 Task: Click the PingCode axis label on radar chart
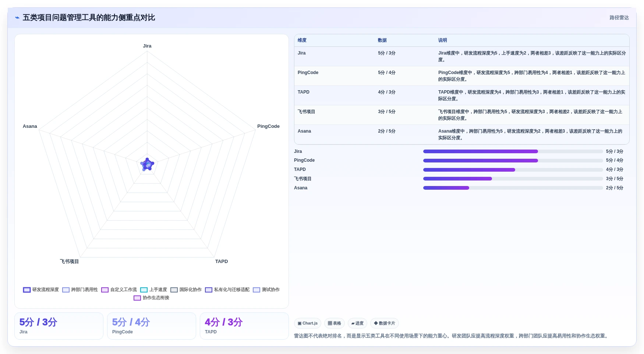[268, 126]
